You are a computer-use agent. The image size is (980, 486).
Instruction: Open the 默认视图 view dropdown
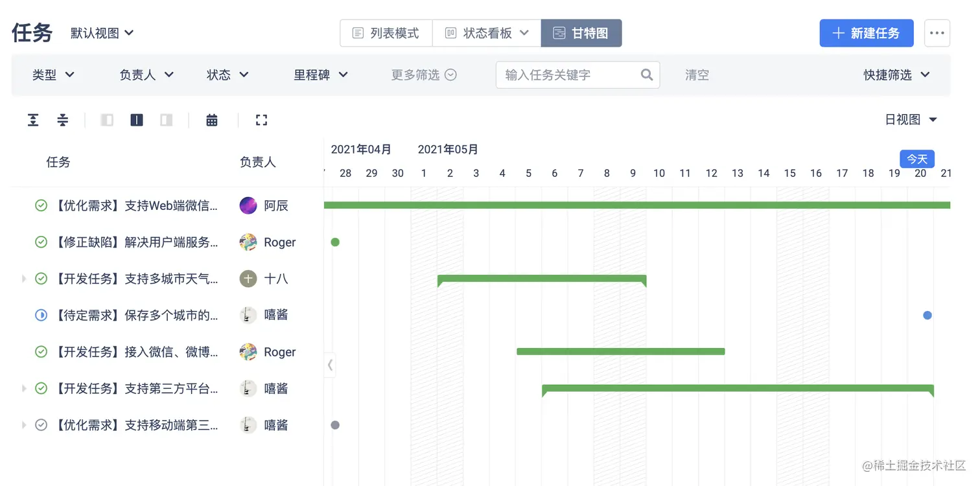point(102,33)
